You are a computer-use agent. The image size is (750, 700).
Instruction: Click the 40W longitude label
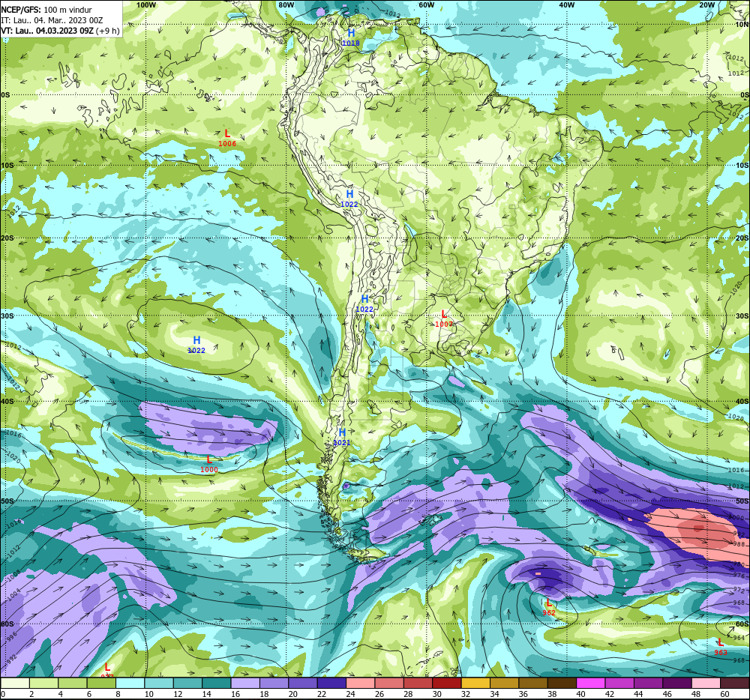pyautogui.click(x=566, y=4)
